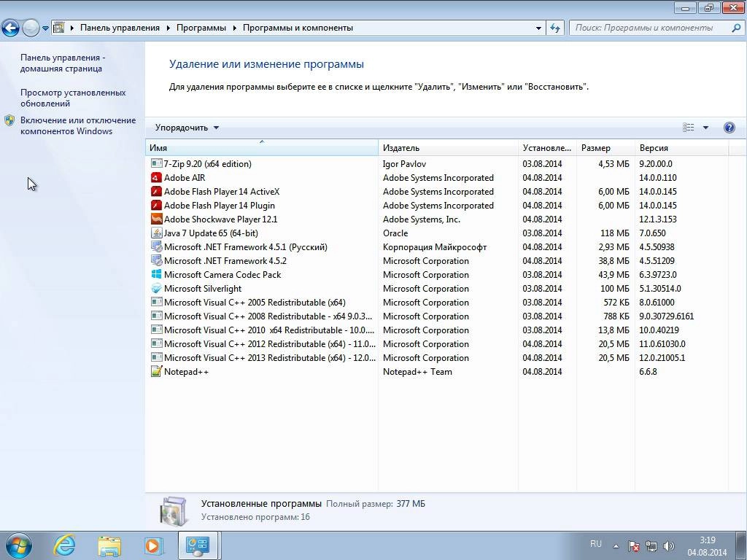Click the Visual C++ 2005 Redistributable icon
747x560 pixels.
pyautogui.click(x=156, y=302)
